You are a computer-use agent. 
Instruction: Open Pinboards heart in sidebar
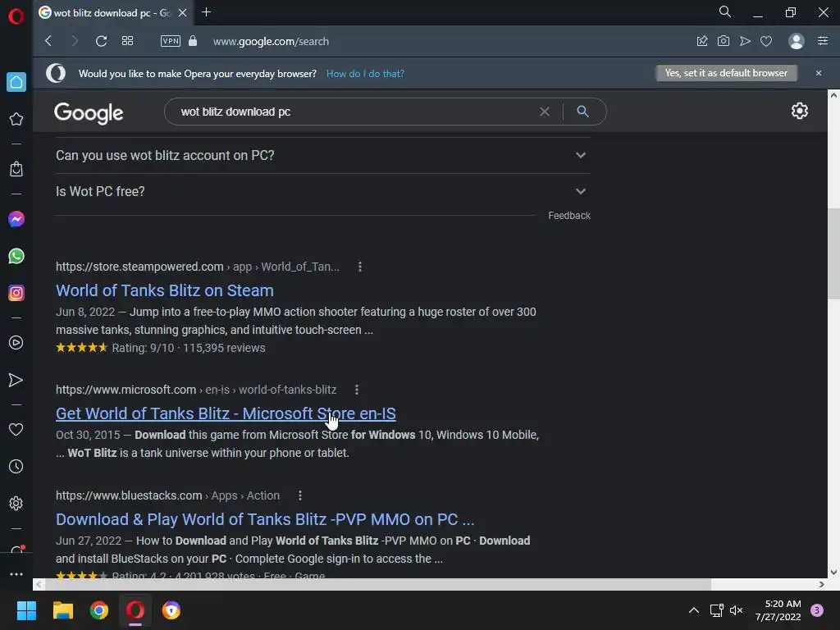(16, 429)
